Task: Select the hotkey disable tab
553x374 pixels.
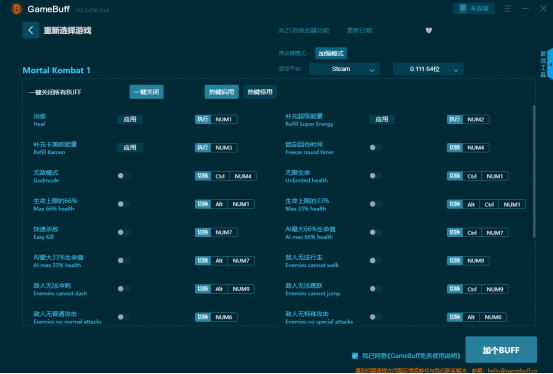Action: (260, 92)
